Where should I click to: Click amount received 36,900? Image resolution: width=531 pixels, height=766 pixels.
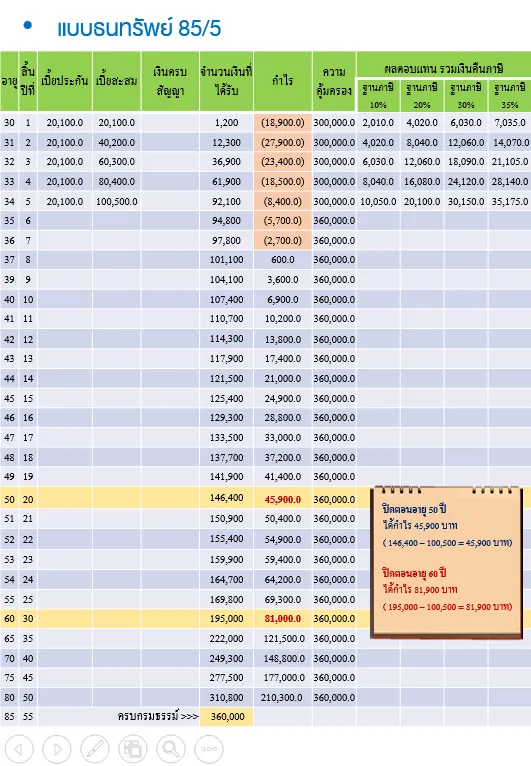pyautogui.click(x=227, y=162)
